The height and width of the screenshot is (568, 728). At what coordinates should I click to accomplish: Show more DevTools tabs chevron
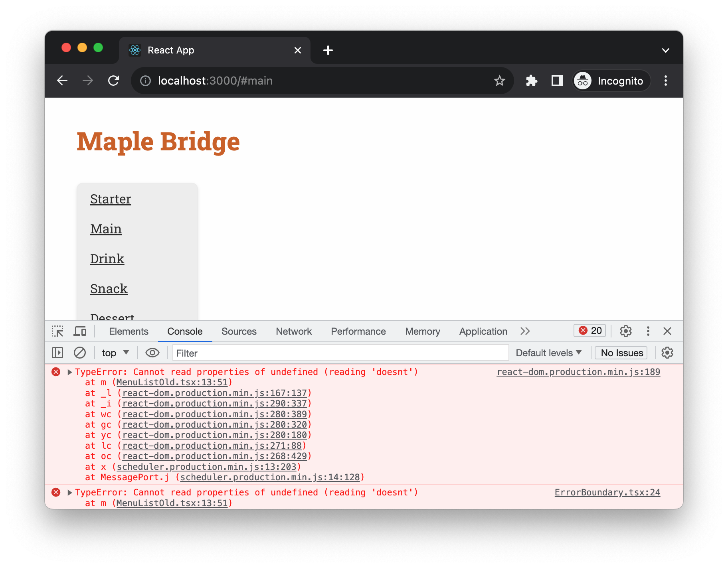point(525,331)
